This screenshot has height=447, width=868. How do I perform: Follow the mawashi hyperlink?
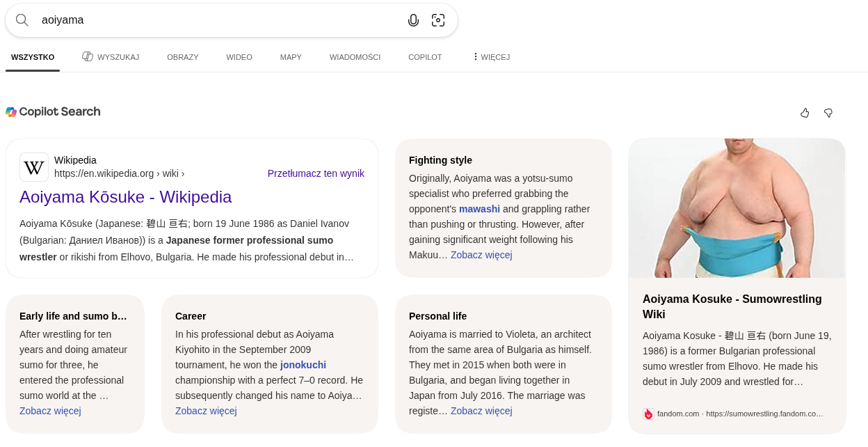[x=479, y=209]
